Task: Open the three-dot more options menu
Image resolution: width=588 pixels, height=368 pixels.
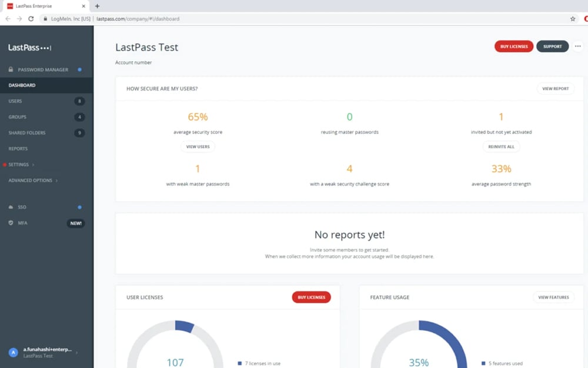Action: (x=577, y=46)
